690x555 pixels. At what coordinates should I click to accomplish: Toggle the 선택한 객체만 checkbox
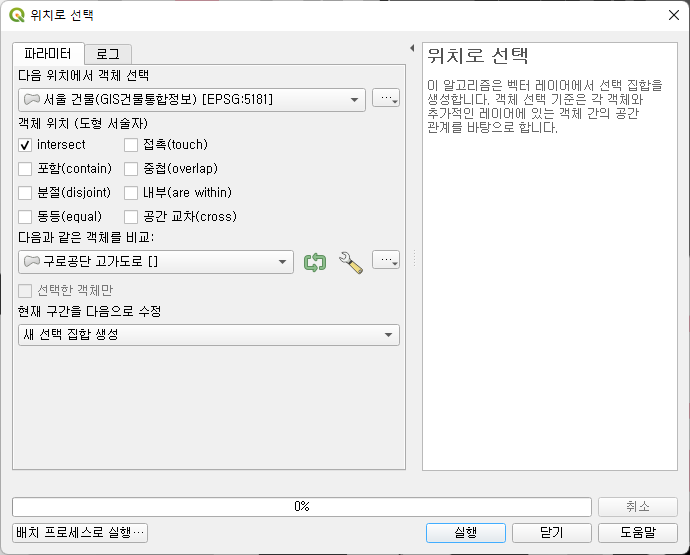(25, 290)
